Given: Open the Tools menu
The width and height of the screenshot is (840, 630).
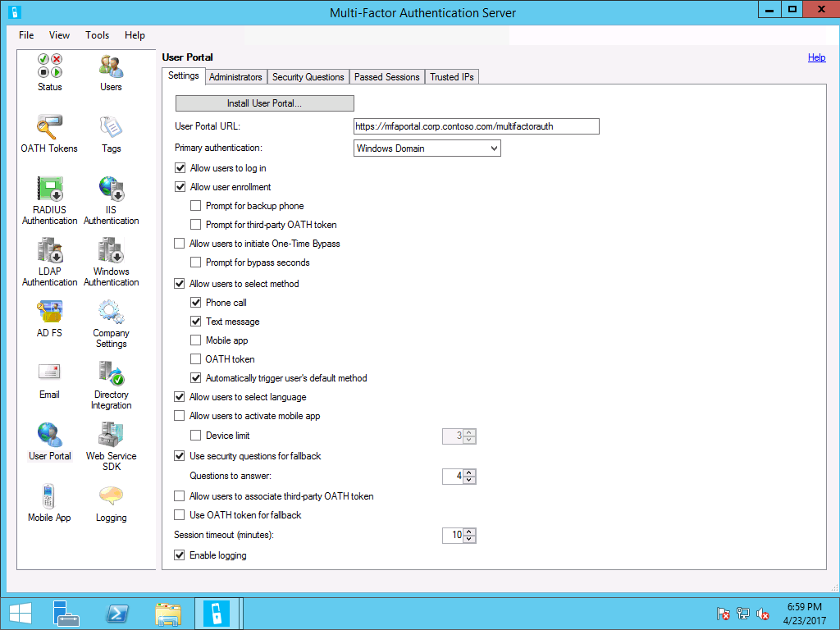Looking at the screenshot, I should pyautogui.click(x=97, y=35).
